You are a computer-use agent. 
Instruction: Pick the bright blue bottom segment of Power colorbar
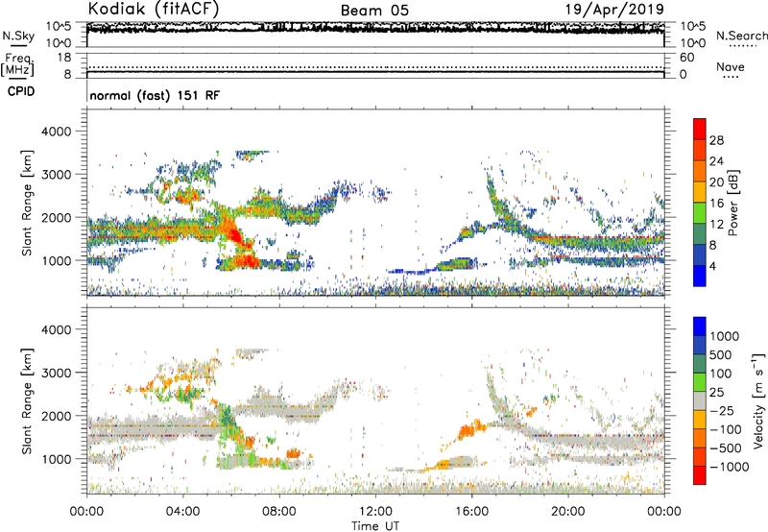coord(700,276)
